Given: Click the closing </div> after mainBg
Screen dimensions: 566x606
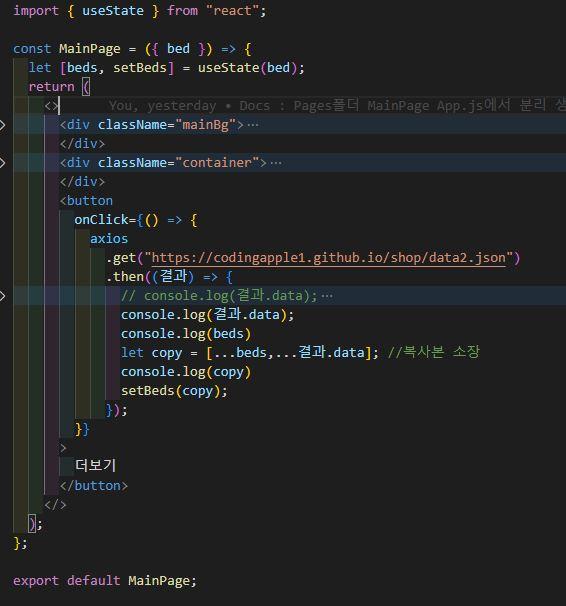Looking at the screenshot, I should pos(82,144).
